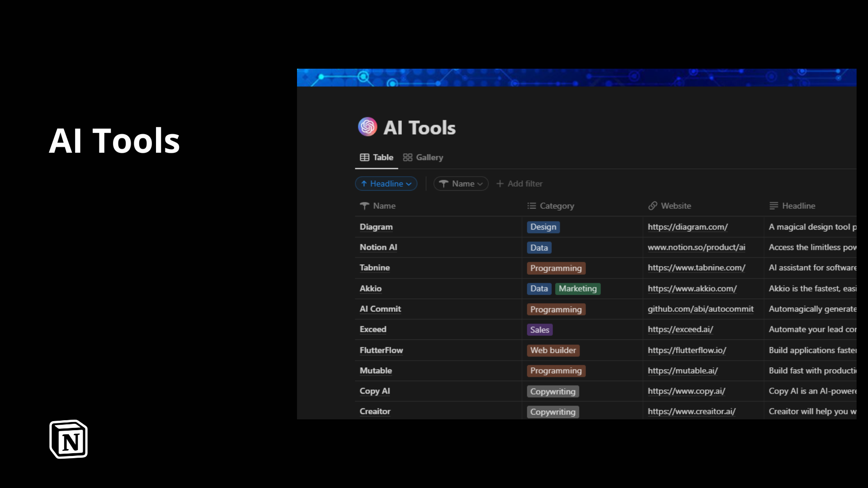Click the list icon in Category header
Image resolution: width=868 pixels, height=488 pixels.
click(x=532, y=206)
